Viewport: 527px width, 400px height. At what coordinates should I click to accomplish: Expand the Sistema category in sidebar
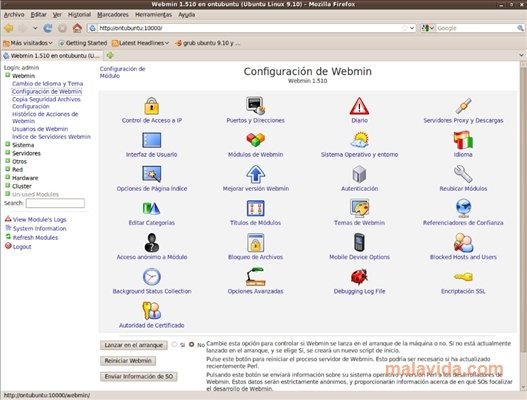[7, 145]
